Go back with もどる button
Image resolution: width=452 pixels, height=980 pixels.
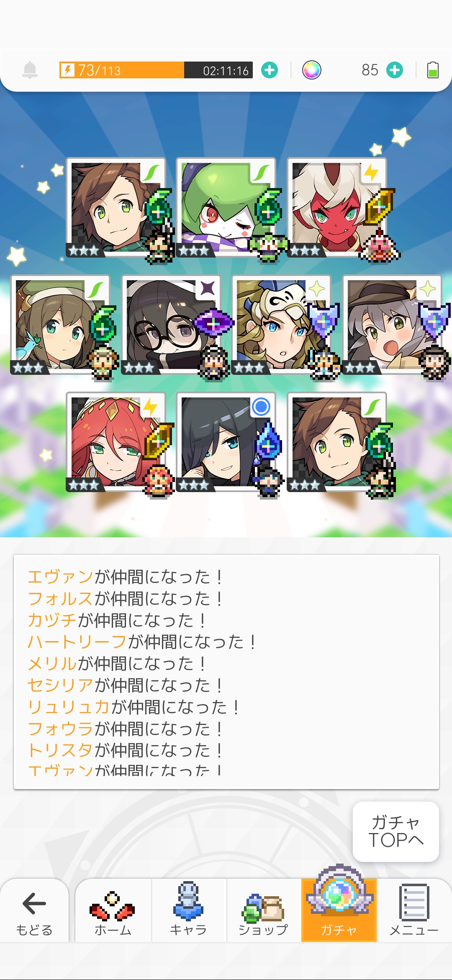[34, 910]
